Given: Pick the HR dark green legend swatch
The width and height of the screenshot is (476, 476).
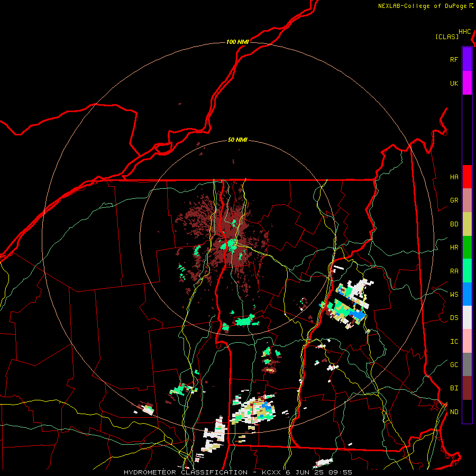Looking at the screenshot, I should pos(467,248).
